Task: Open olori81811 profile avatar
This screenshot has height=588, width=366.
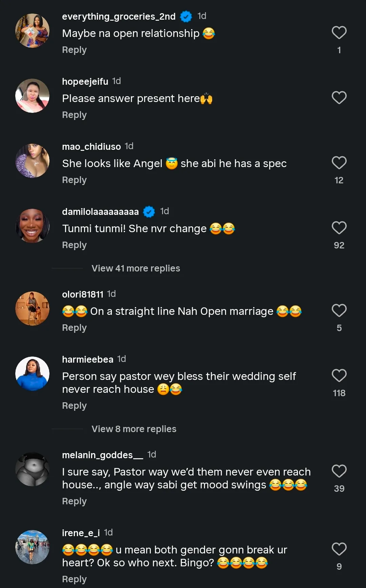Action: point(33,308)
